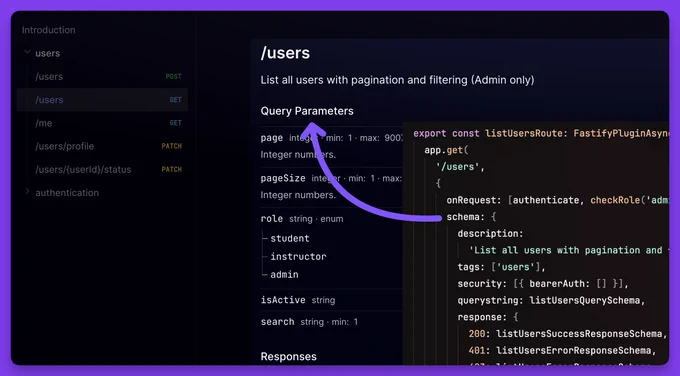Collapse the users group chevron
The image size is (680, 376).
pyautogui.click(x=27, y=52)
